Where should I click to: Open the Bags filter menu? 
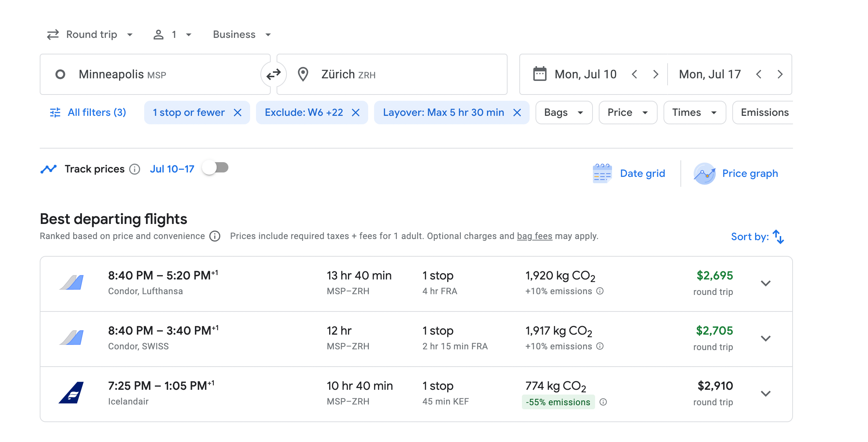563,113
